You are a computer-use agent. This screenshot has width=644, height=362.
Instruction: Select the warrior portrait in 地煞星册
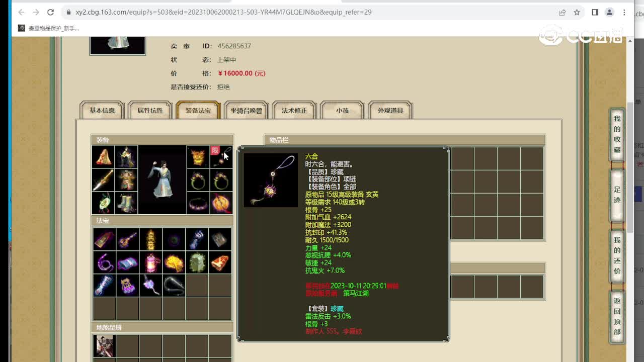(x=104, y=346)
